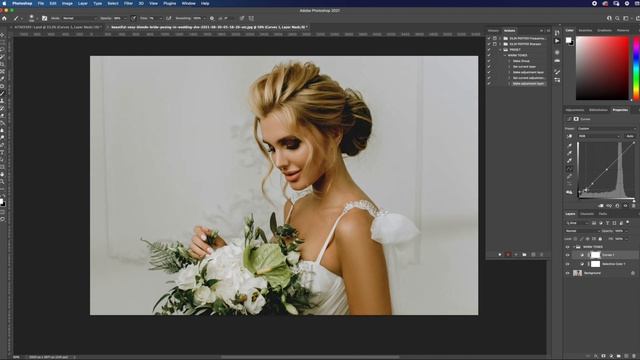Open the Actions panel flyout menu icon
The height and width of the screenshot is (360, 640).
coord(548,31)
